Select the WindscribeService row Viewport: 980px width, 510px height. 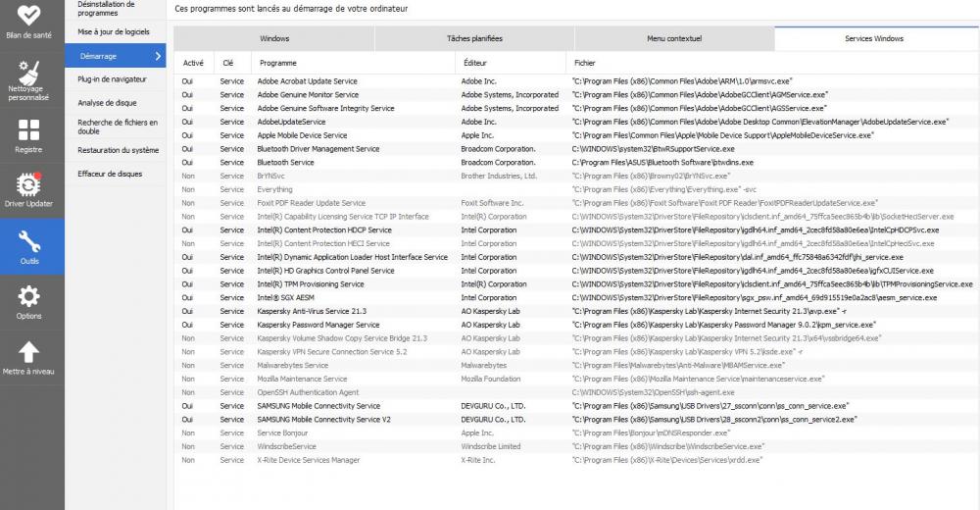(577, 447)
